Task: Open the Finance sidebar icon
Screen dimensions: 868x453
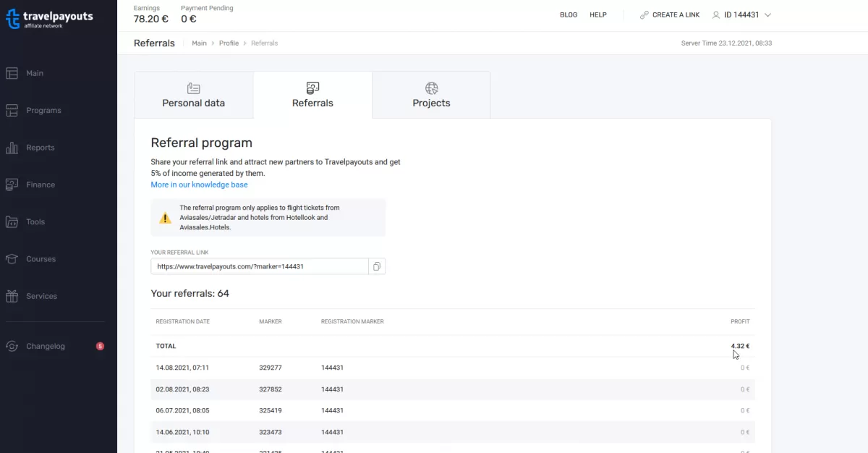Action: click(12, 185)
